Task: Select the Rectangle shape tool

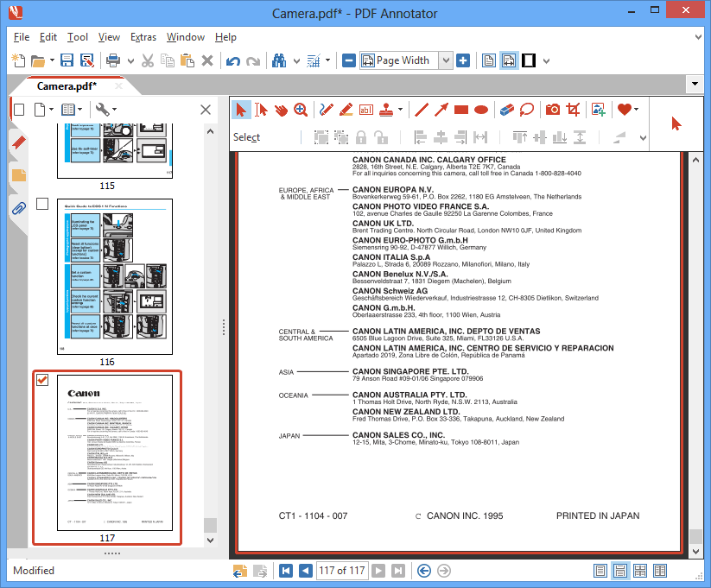Action: click(461, 110)
